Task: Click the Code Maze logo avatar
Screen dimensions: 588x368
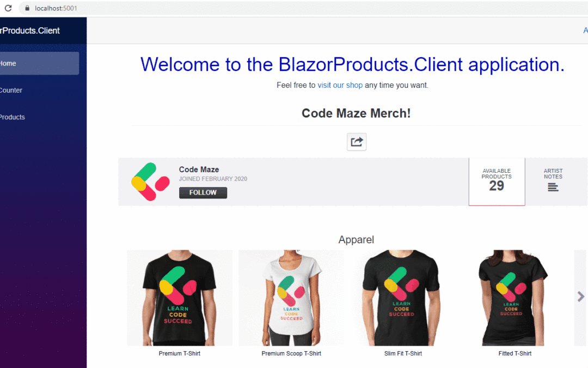Action: [x=150, y=182]
